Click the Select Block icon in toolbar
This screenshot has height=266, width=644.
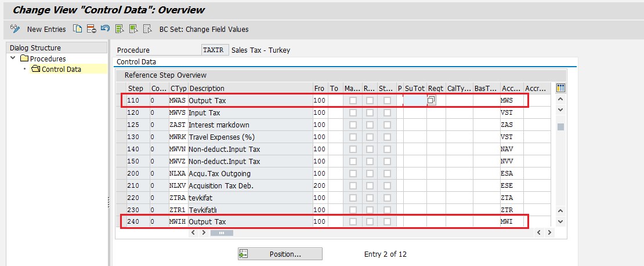click(133, 29)
